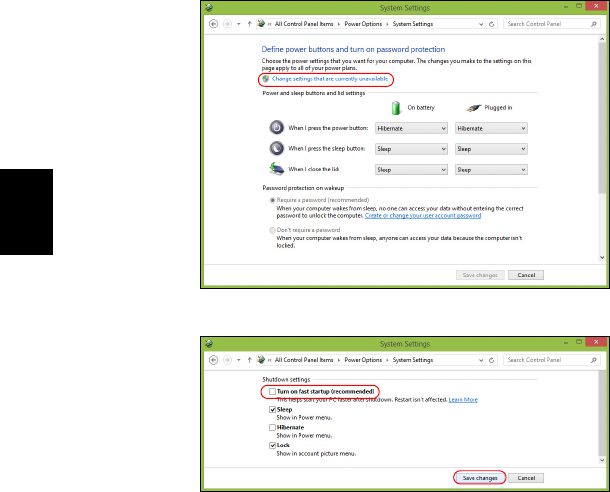This screenshot has width=610, height=492.
Task: Click Back arrow in bottom System Settings window
Action: (x=213, y=360)
